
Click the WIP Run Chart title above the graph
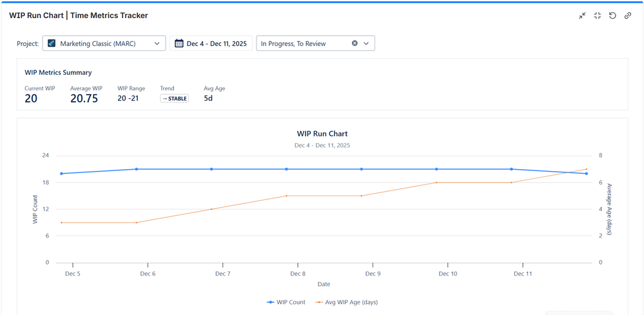click(x=322, y=134)
